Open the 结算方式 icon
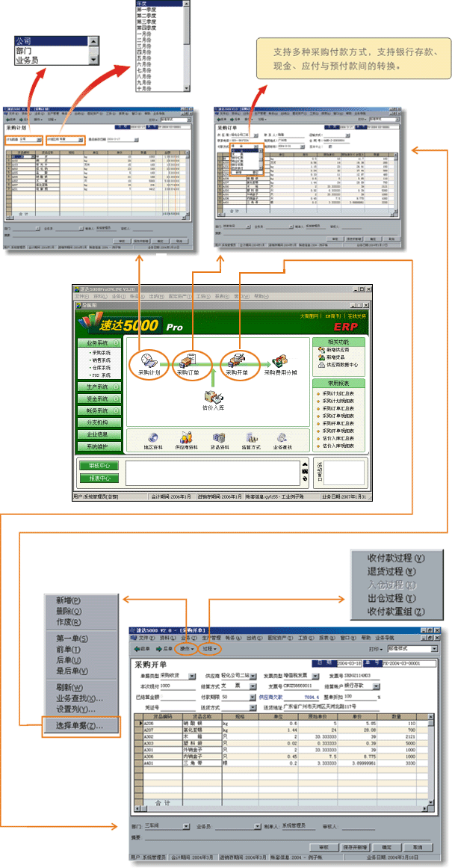Viewport: 452px width, 868px height. pyautogui.click(x=250, y=439)
